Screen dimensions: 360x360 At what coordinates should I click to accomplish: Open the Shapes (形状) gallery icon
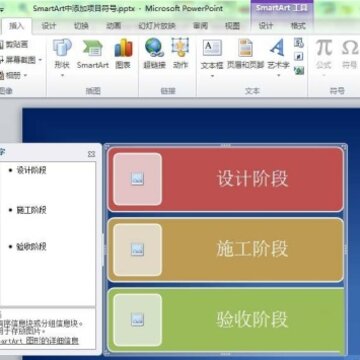tap(62, 48)
